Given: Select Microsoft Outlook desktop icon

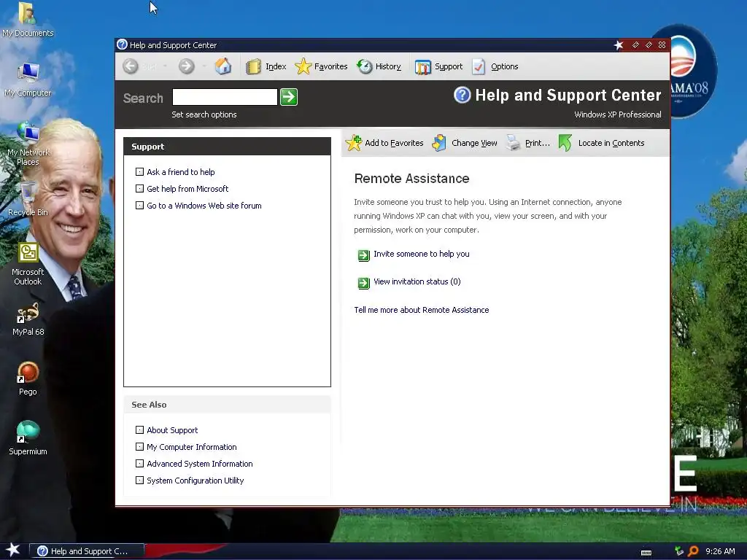Looking at the screenshot, I should (28, 264).
